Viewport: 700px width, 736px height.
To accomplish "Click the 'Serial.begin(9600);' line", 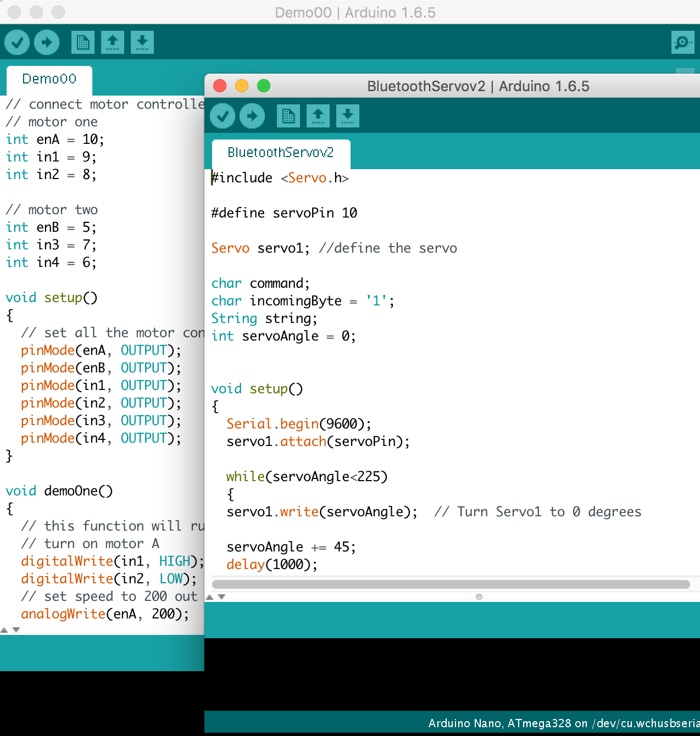I will 299,424.
